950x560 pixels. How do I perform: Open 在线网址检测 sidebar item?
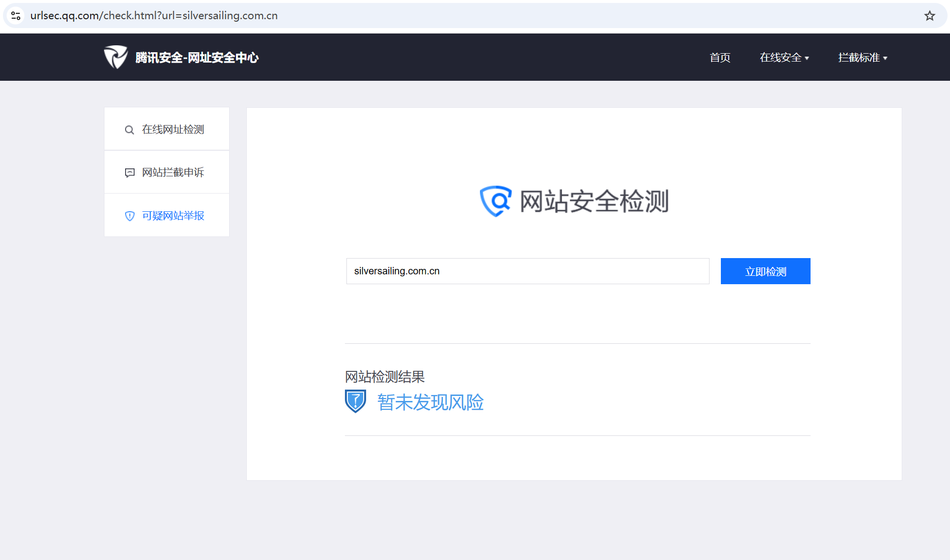pyautogui.click(x=172, y=130)
